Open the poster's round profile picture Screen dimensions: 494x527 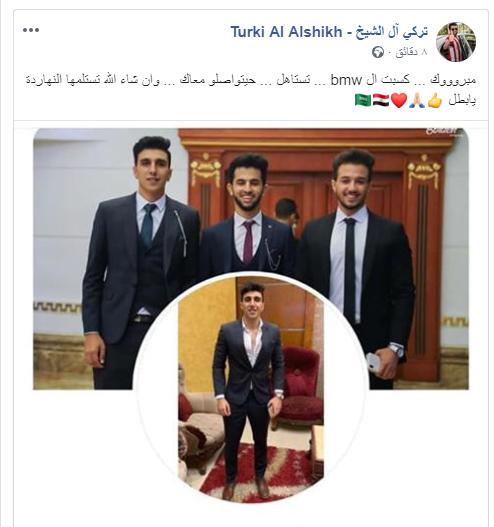click(x=456, y=42)
